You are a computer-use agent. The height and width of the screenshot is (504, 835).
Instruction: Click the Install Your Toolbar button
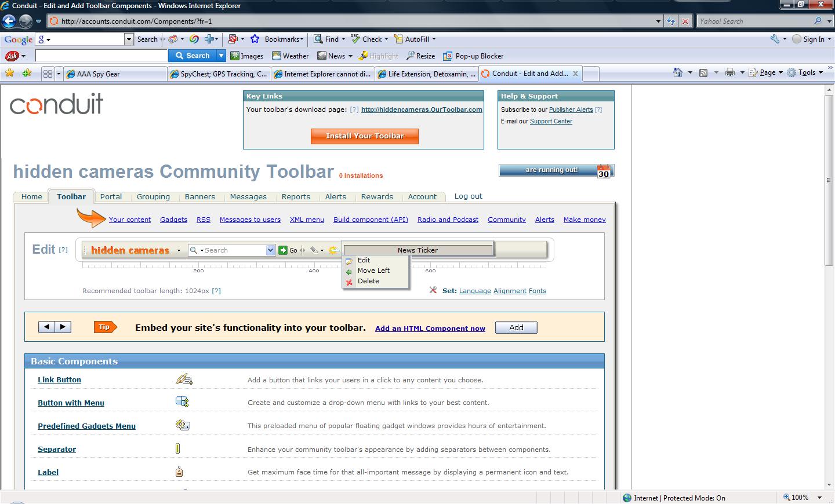pyautogui.click(x=365, y=136)
